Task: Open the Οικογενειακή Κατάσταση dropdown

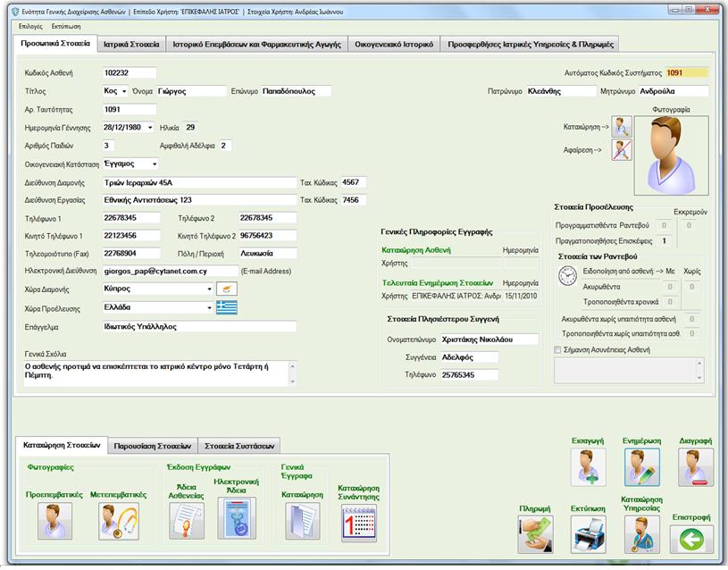Action: click(x=154, y=163)
